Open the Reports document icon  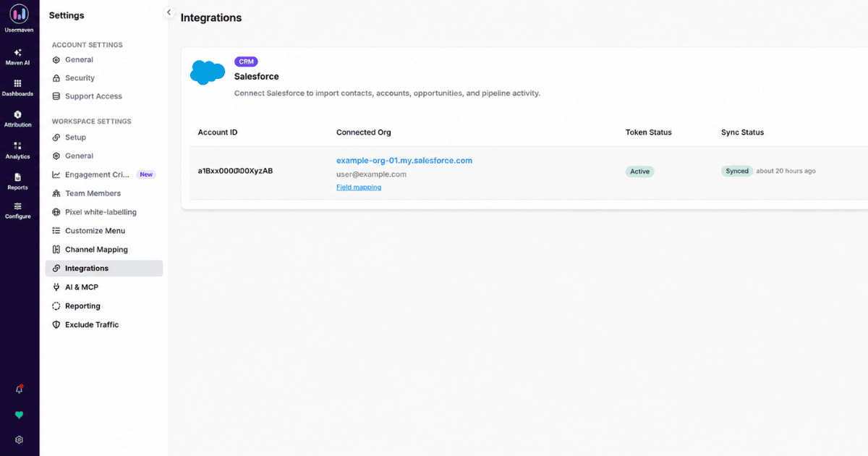point(18,177)
